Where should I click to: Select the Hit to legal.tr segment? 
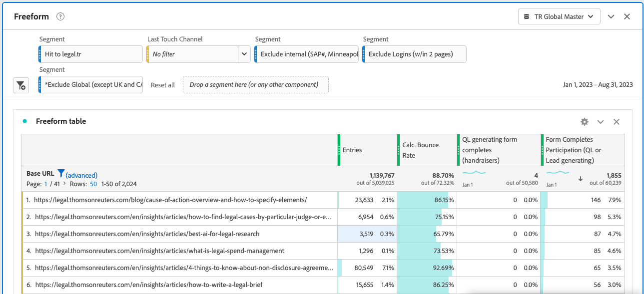coord(91,54)
